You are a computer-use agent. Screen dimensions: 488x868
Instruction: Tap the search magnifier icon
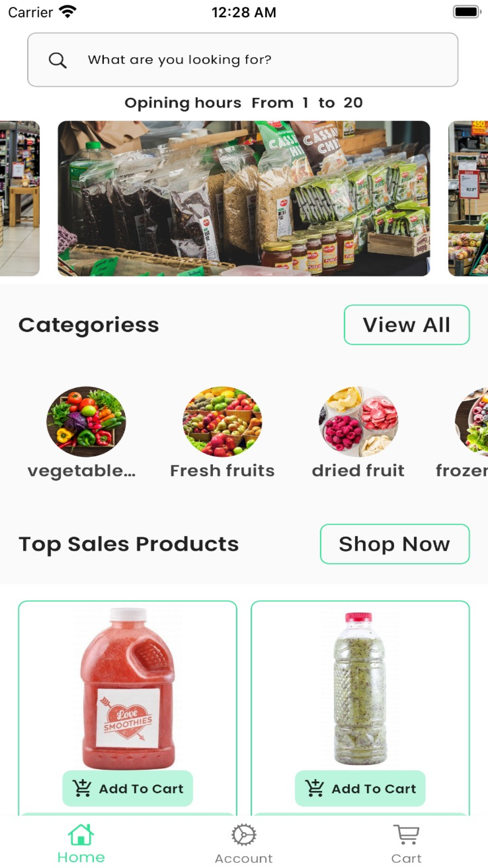(57, 60)
